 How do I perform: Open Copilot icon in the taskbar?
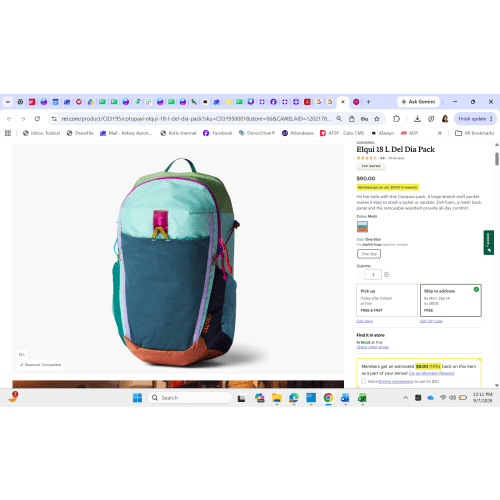(x=259, y=398)
